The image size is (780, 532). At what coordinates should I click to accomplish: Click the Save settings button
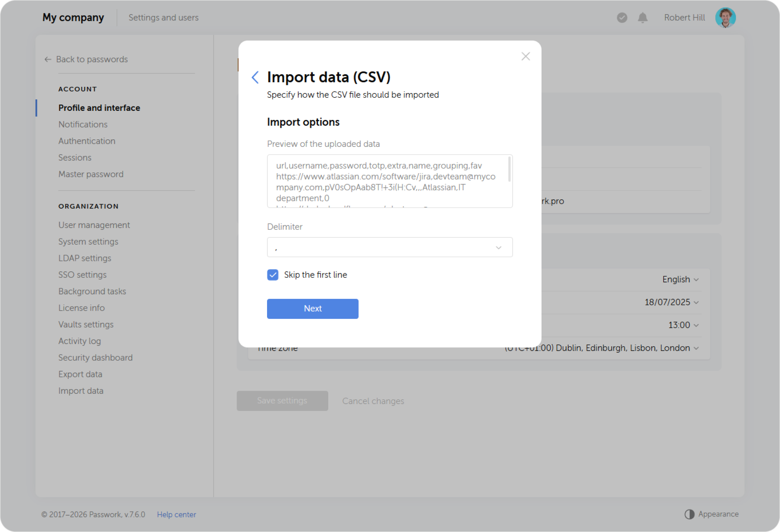pyautogui.click(x=282, y=401)
